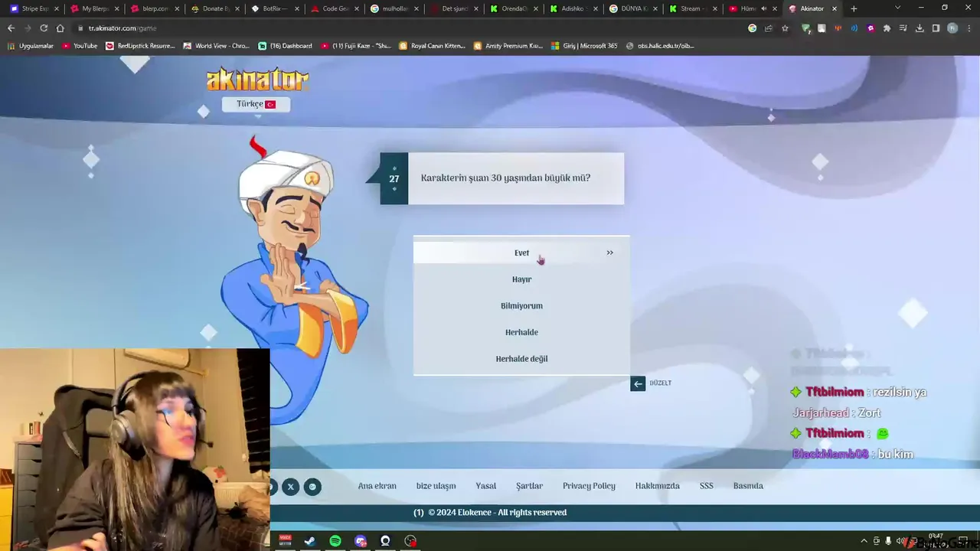Image resolution: width=980 pixels, height=551 pixels.
Task: Open the profile avatar menu
Action: 952,28
